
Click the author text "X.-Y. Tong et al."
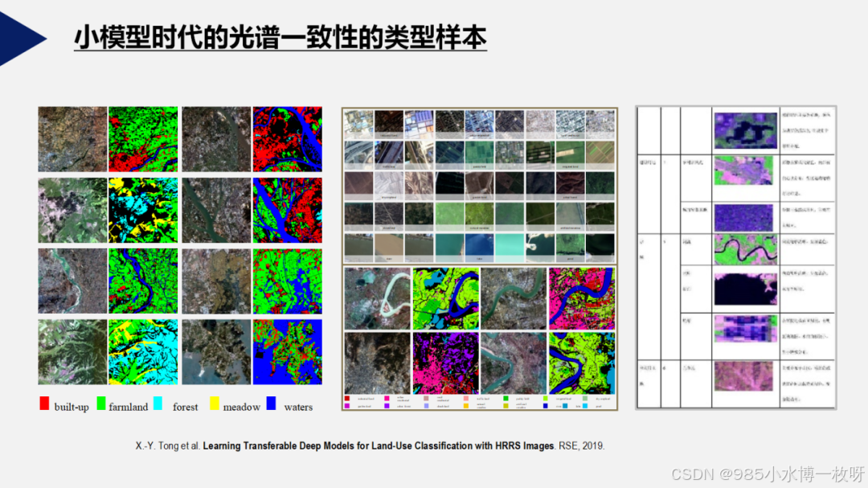[168, 446]
